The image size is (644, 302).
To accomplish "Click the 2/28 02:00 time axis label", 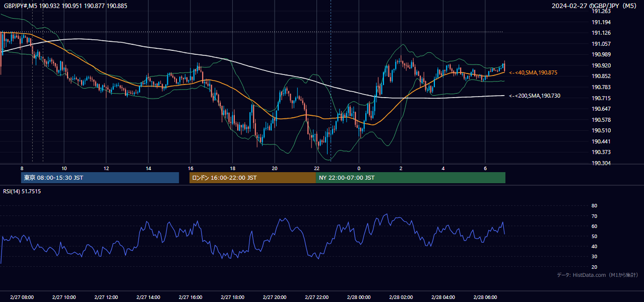I will tap(401, 297).
